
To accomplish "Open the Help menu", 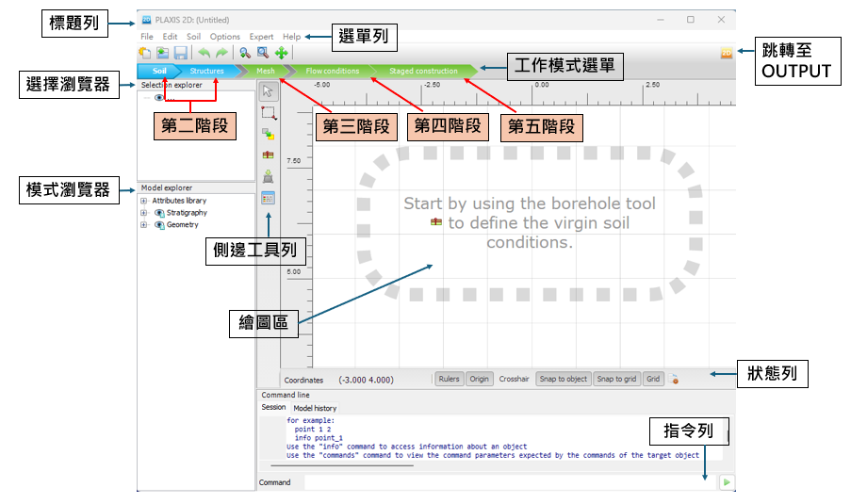I will 291,37.
